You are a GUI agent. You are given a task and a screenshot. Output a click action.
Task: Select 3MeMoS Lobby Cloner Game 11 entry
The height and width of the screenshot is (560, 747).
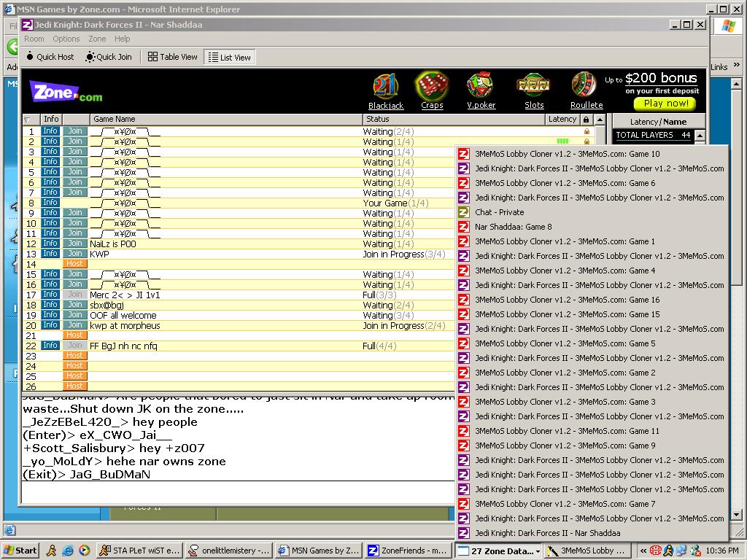click(592, 431)
